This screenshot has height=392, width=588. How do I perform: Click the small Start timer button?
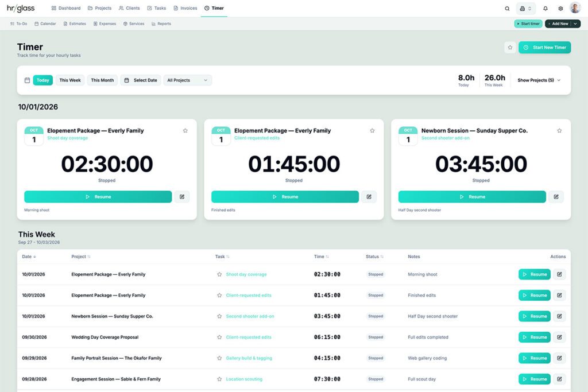point(528,24)
